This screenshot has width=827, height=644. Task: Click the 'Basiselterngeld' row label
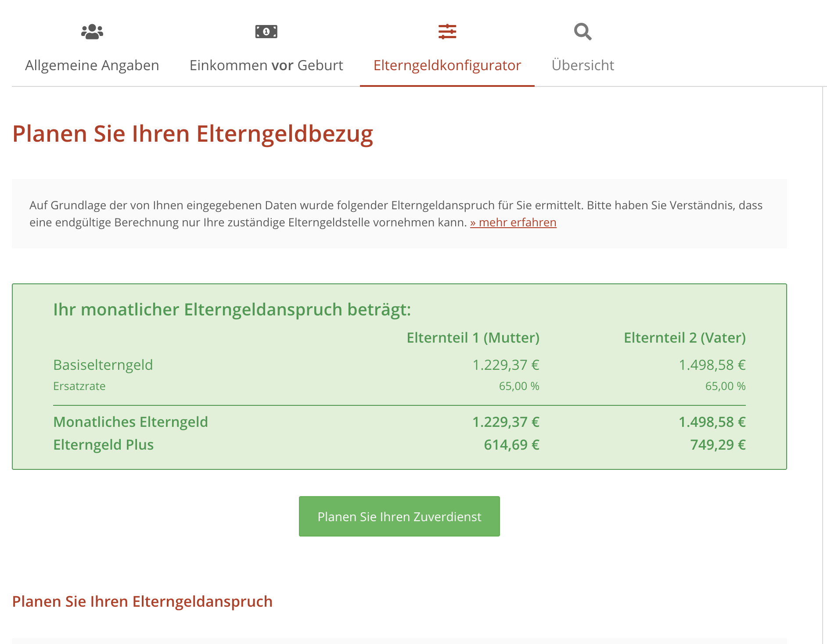coord(103,365)
